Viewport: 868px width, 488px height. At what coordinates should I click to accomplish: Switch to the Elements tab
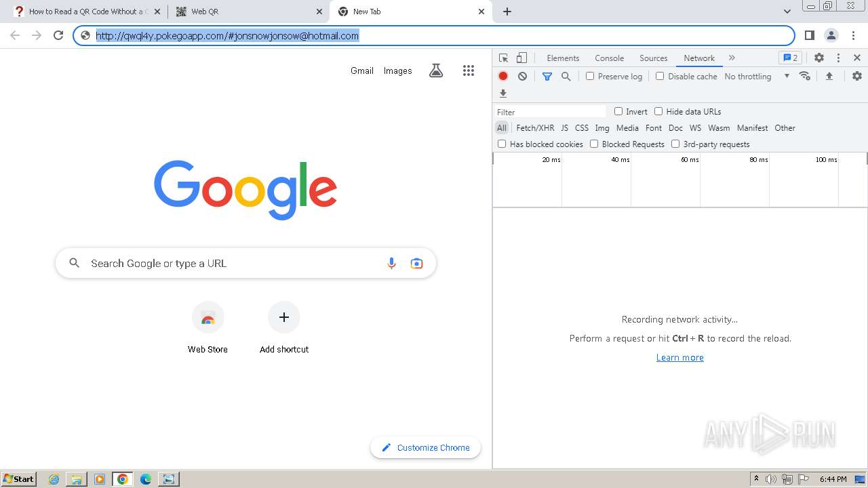[x=563, y=58]
